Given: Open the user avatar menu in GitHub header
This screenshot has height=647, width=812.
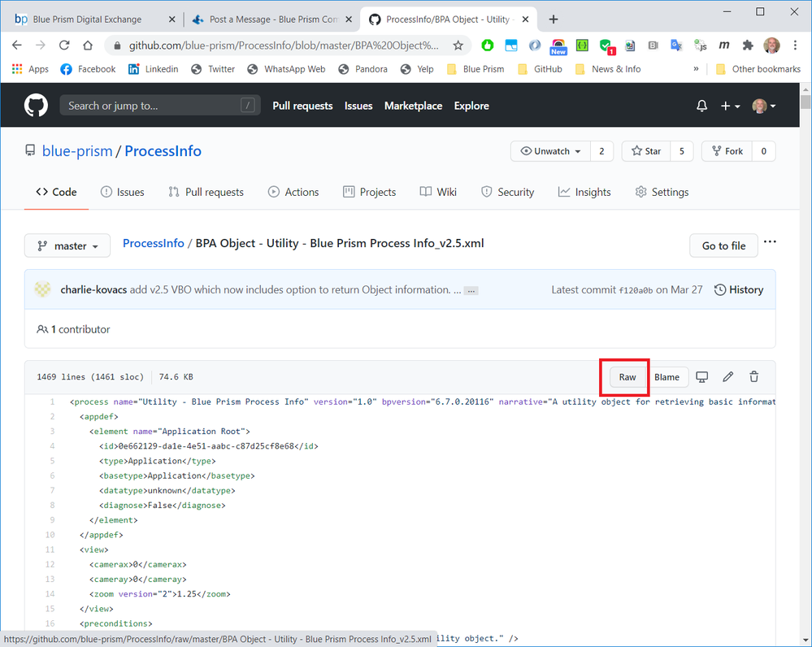Looking at the screenshot, I should [x=764, y=106].
